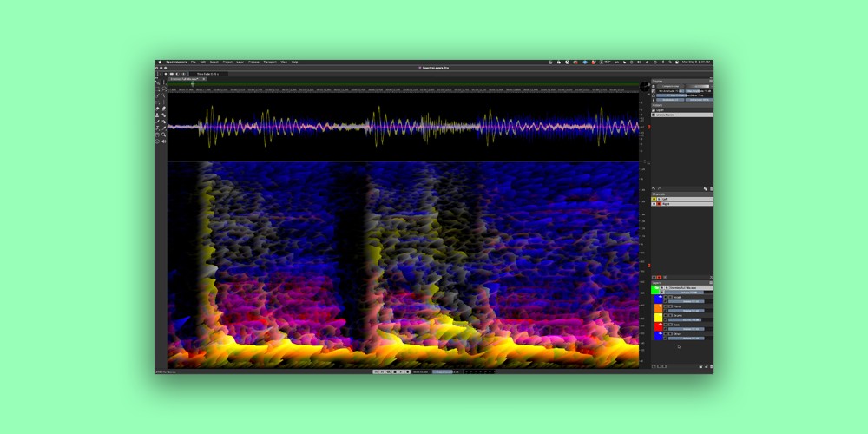Toggle the Right channel eye icon

tap(654, 204)
